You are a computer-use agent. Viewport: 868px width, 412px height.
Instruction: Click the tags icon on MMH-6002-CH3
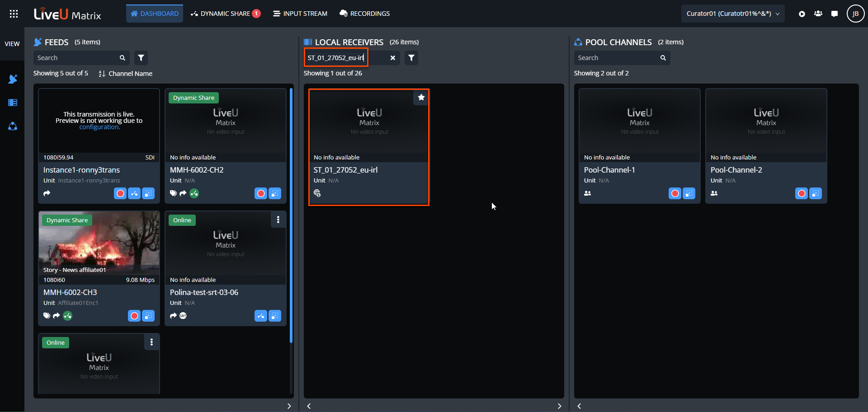tap(47, 316)
